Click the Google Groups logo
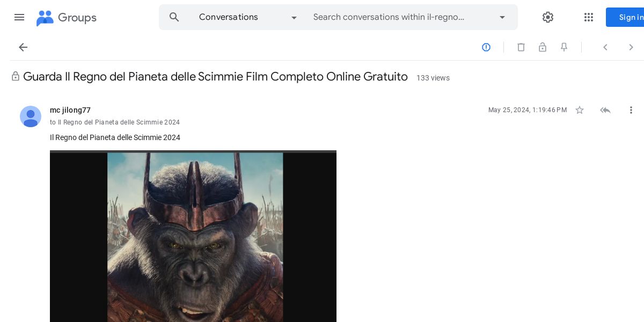644x322 pixels. pos(67,18)
